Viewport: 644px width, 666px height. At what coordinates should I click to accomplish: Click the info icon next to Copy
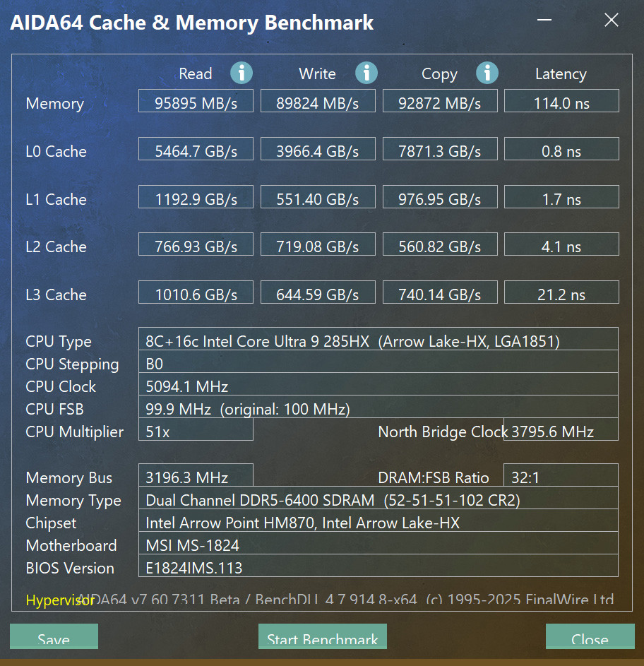(487, 73)
